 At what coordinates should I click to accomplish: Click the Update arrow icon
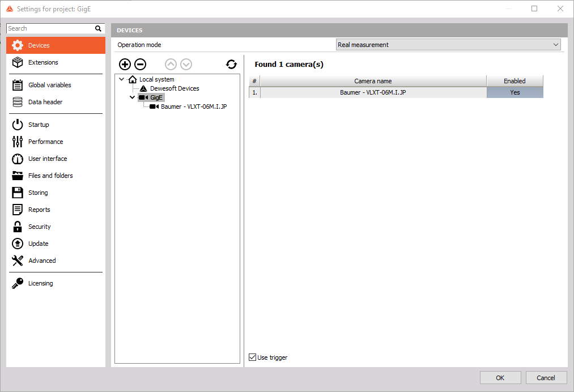[18, 244]
